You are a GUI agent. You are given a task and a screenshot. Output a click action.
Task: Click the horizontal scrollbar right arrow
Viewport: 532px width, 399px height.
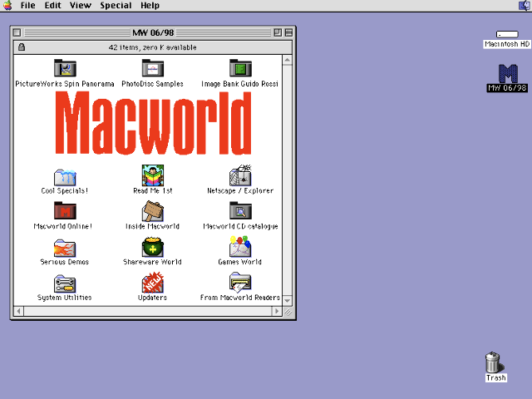277,311
